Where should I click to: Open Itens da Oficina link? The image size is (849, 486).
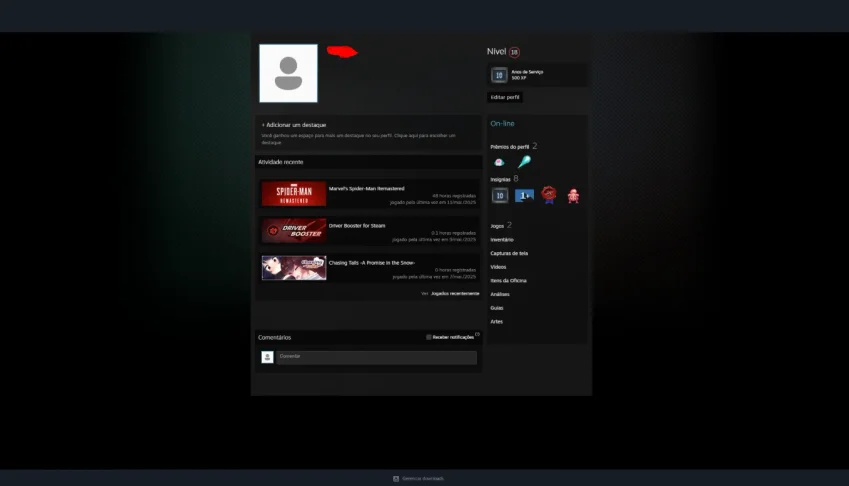pos(508,280)
